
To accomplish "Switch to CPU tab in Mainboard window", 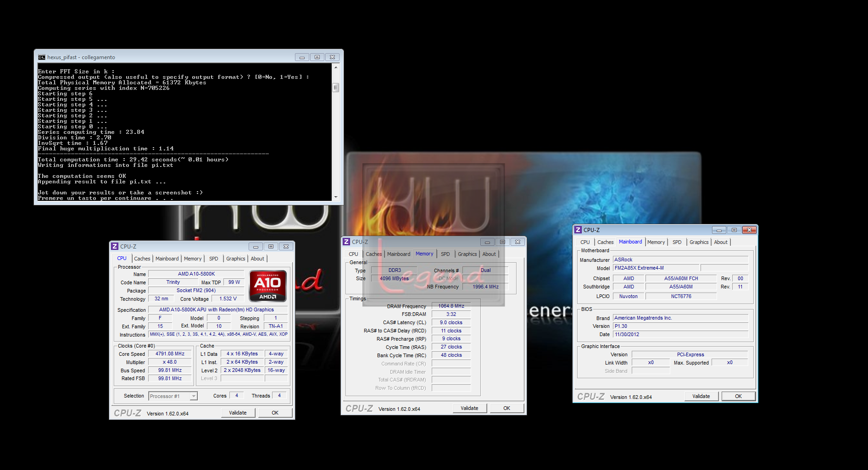I will tap(585, 242).
